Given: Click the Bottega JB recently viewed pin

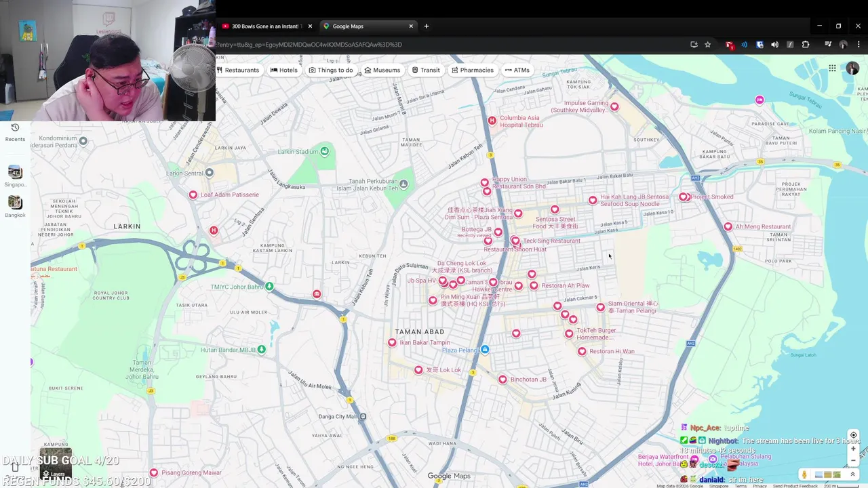Looking at the screenshot, I should pyautogui.click(x=498, y=232).
